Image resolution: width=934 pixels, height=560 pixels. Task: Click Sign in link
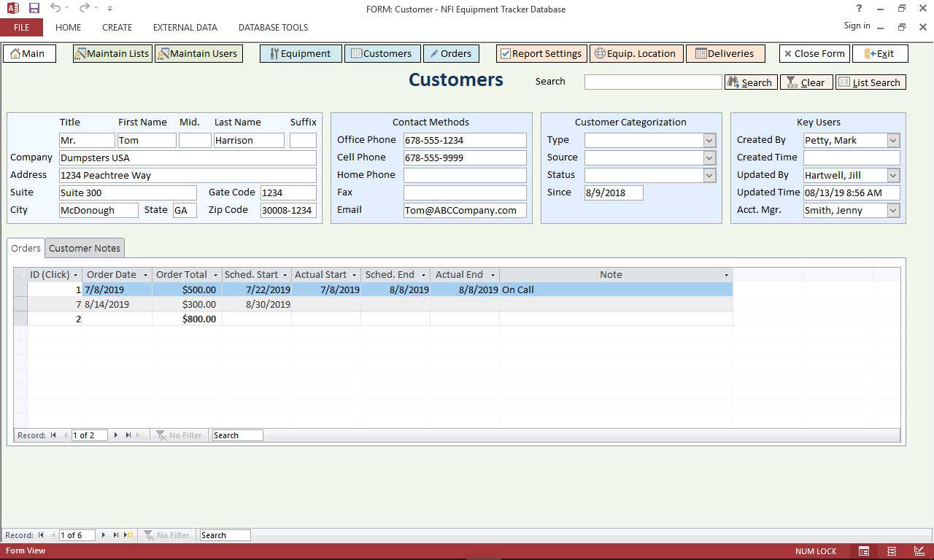pos(857,26)
